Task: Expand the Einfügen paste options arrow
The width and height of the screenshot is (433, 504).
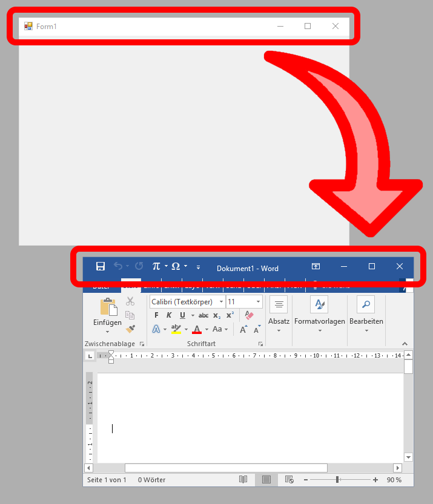Action: [x=107, y=332]
